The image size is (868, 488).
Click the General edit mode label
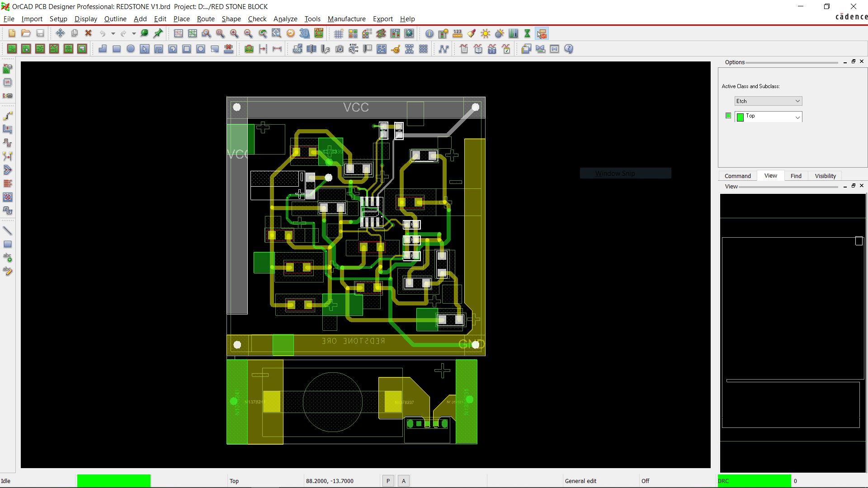coord(580,481)
